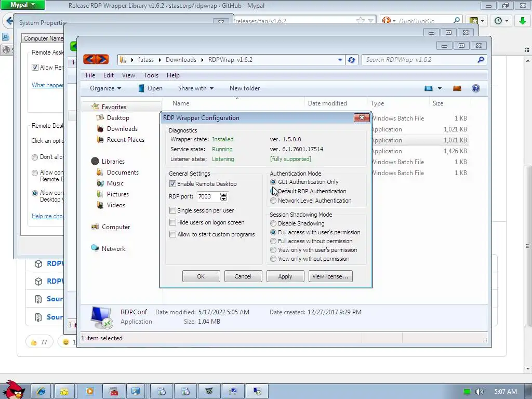Click Apply in RDP Wrapper Configuration

pos(285,276)
